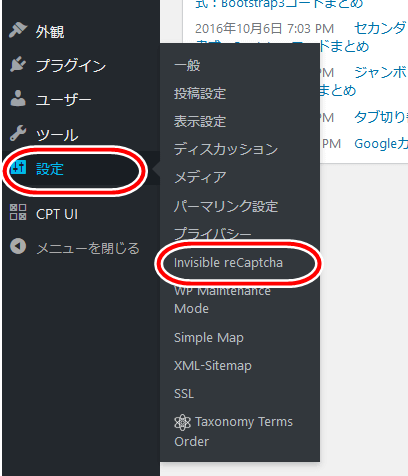Open 投稿設定 submenu item
Image resolution: width=408 pixels, height=476 pixels.
tap(200, 93)
